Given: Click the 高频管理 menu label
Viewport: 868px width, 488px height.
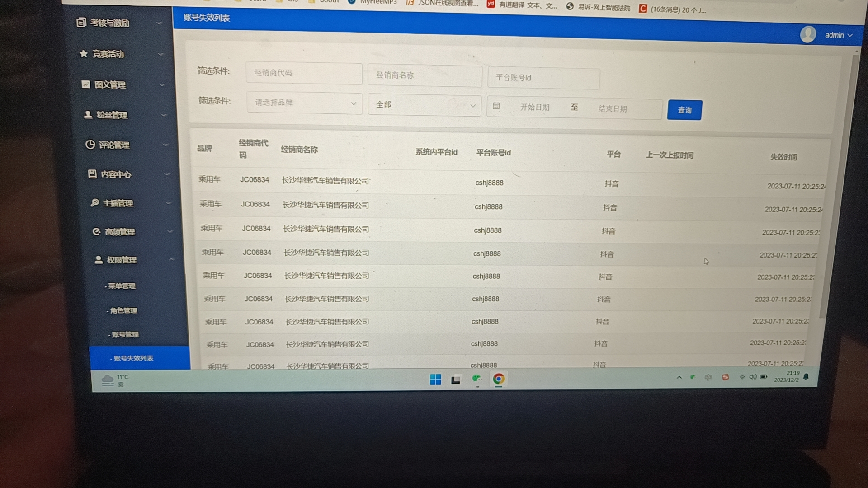Looking at the screenshot, I should pos(120,232).
